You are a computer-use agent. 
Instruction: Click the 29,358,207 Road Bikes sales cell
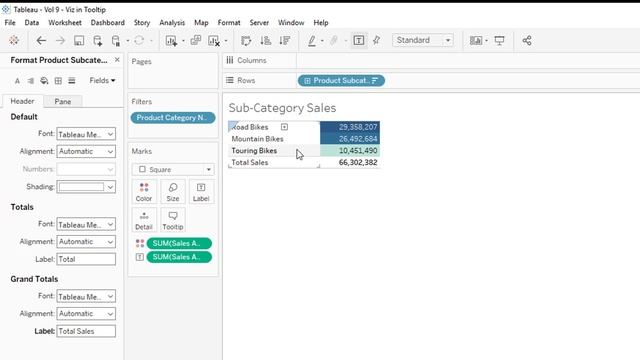pos(350,127)
